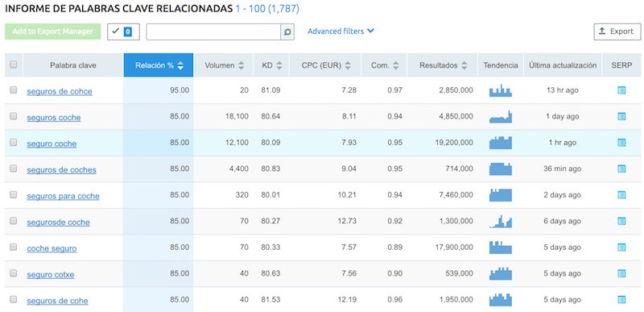Click the Relación % column header

(159, 65)
